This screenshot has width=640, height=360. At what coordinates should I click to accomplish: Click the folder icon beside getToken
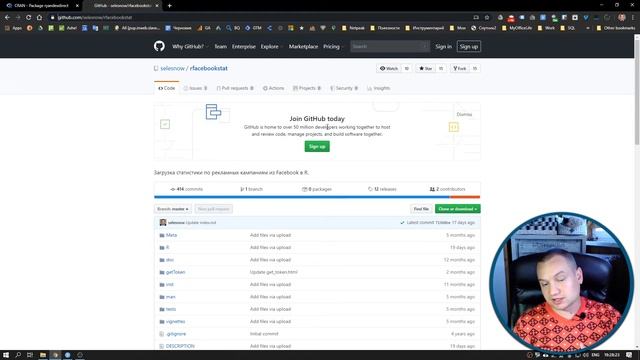pos(162,272)
